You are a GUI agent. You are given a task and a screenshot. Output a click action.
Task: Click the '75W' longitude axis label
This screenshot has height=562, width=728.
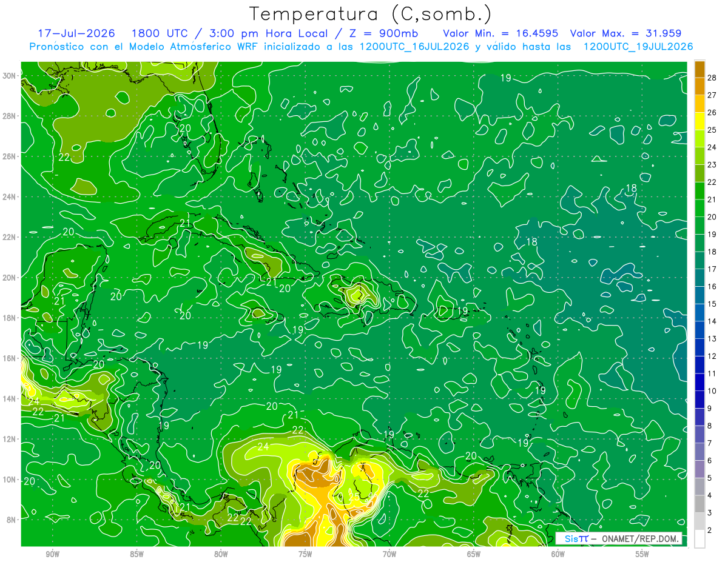point(305,554)
